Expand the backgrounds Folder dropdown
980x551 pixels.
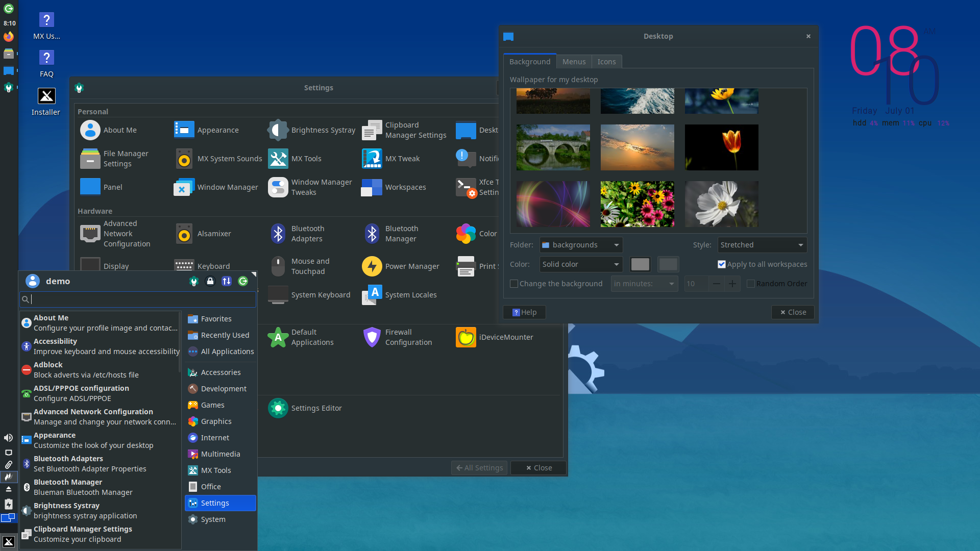(581, 245)
